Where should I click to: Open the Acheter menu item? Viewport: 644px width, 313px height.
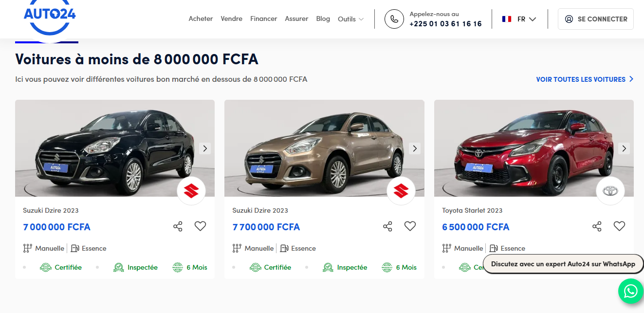click(201, 18)
